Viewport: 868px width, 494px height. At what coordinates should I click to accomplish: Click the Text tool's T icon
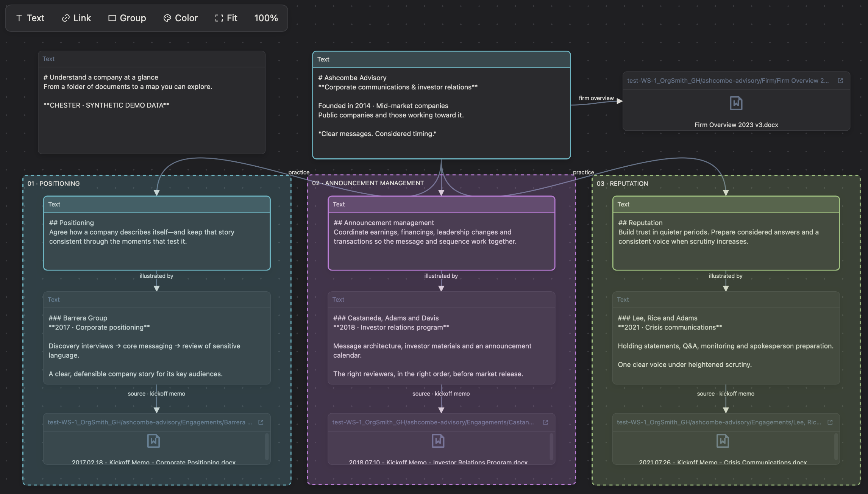pos(19,18)
